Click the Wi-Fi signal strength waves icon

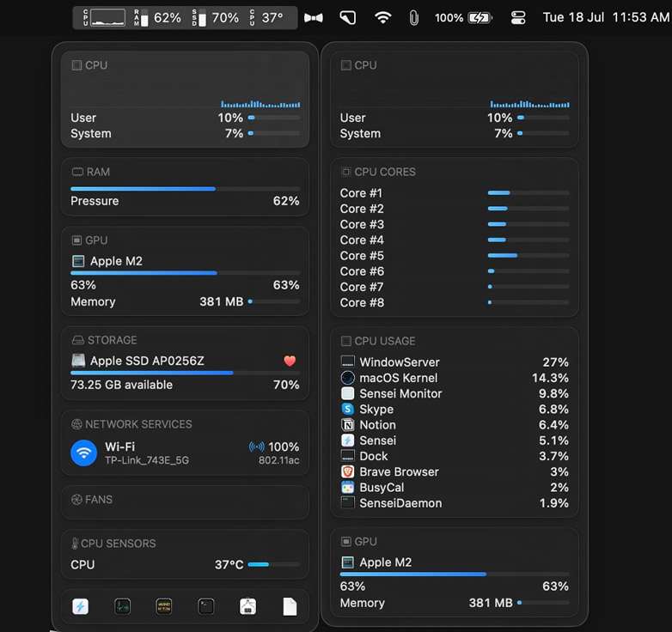(x=257, y=447)
